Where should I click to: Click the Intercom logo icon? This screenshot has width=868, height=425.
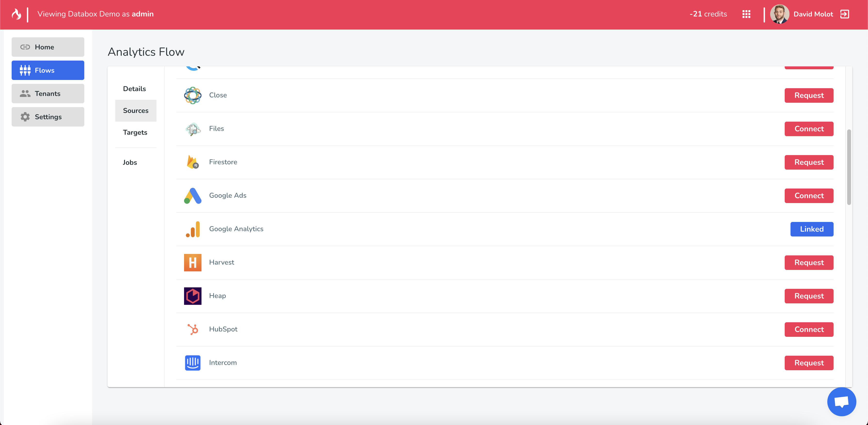[x=192, y=363]
